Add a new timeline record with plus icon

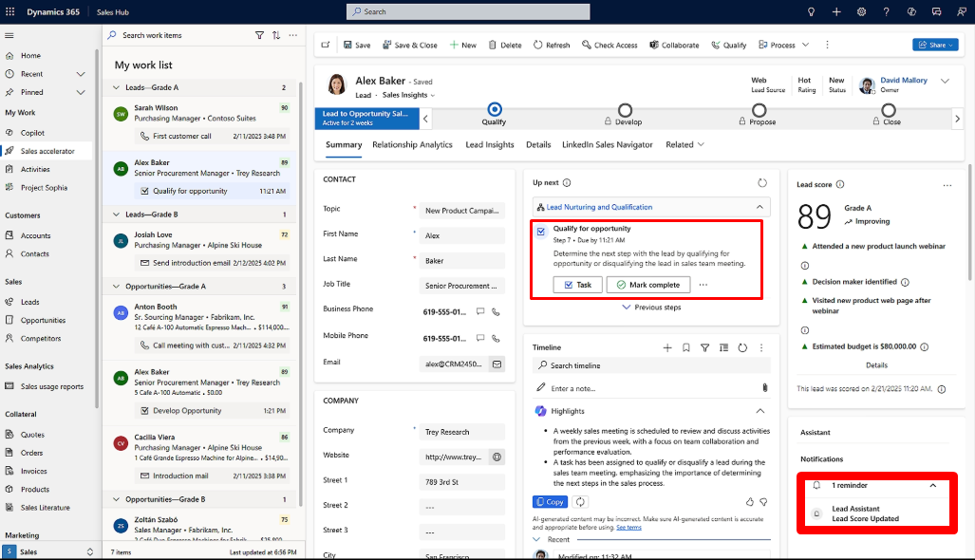667,348
